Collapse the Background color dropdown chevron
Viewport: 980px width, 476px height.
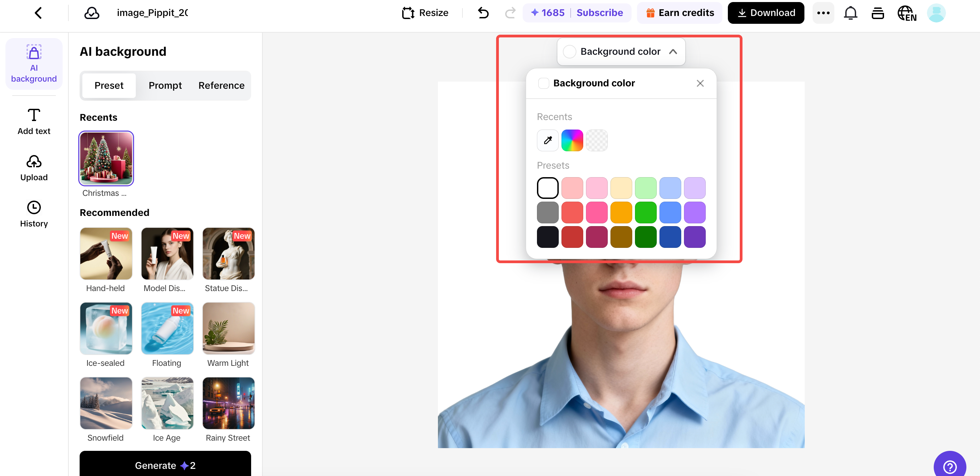tap(673, 52)
